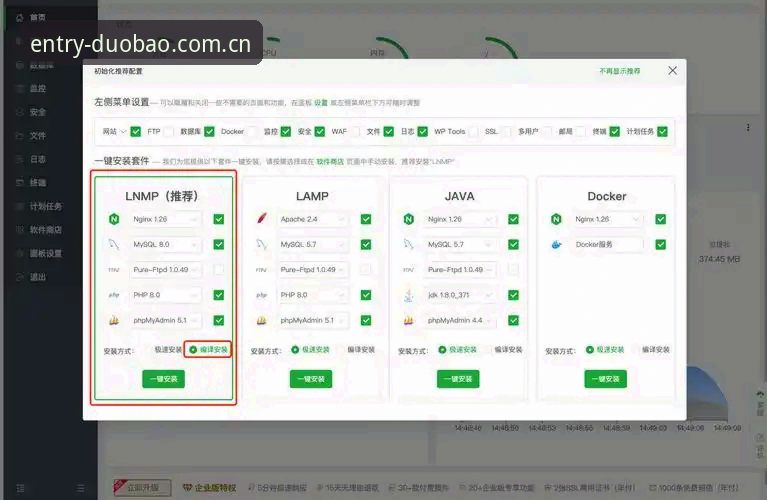
Task: Enable the WP Tools menu checkbox
Action: [x=473, y=132]
